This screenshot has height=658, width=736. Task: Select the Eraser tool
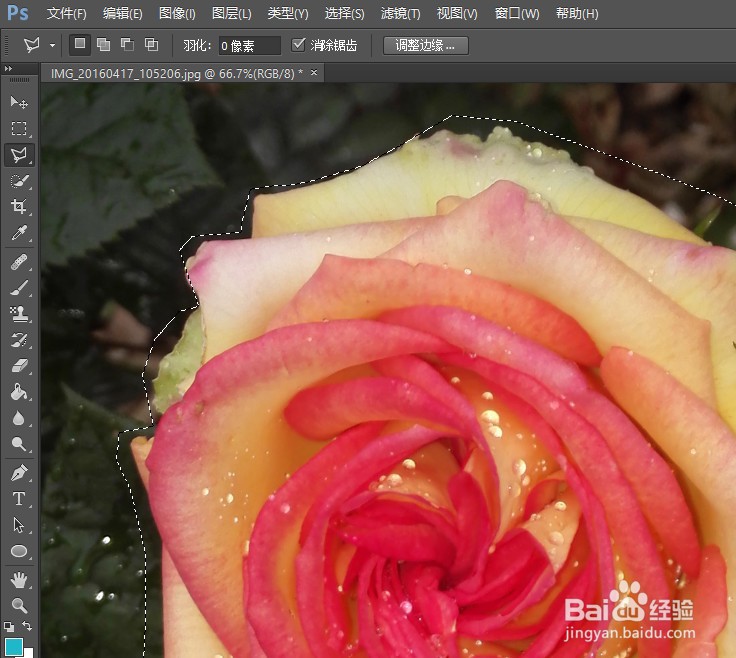19,366
